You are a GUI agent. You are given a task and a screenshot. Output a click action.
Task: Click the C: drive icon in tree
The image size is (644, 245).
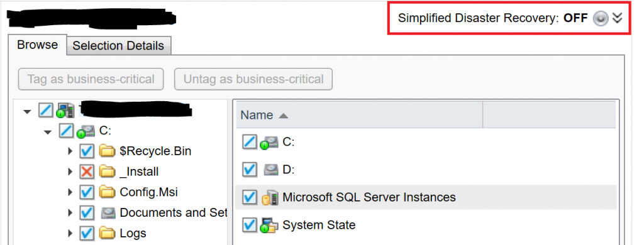pyautogui.click(x=86, y=131)
